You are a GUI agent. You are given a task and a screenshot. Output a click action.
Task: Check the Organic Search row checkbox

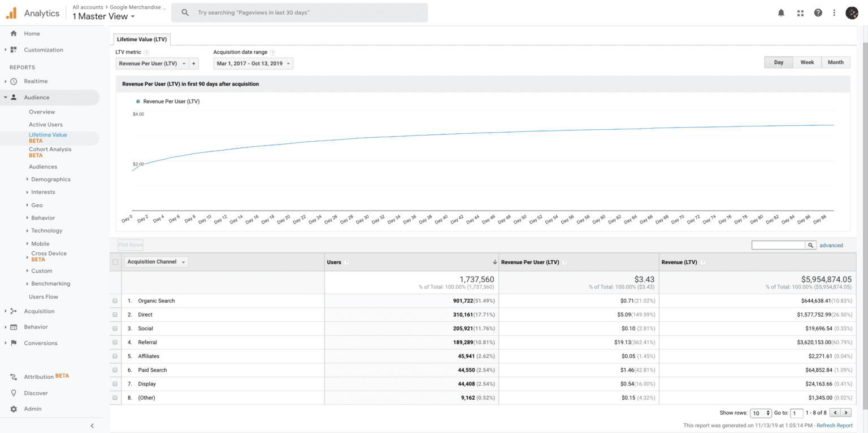tap(115, 301)
